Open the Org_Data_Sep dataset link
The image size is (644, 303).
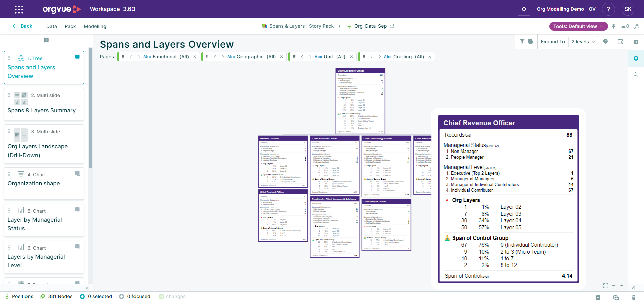point(367,26)
